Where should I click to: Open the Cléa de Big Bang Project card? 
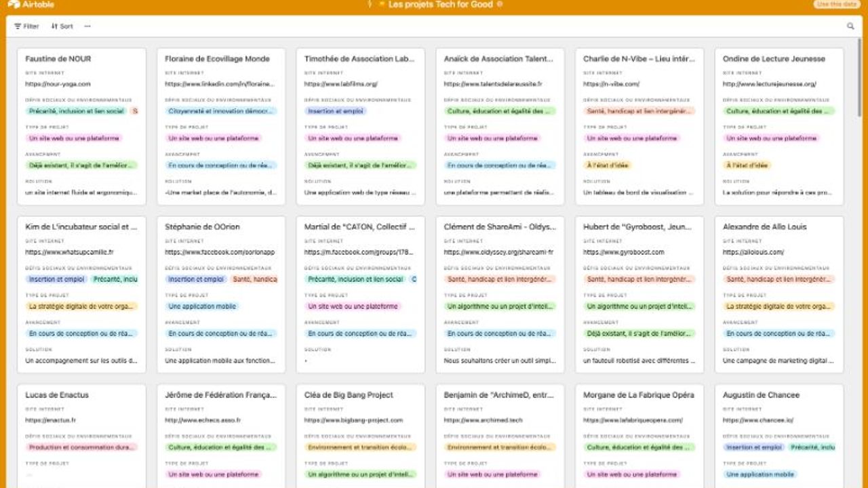pyautogui.click(x=349, y=395)
